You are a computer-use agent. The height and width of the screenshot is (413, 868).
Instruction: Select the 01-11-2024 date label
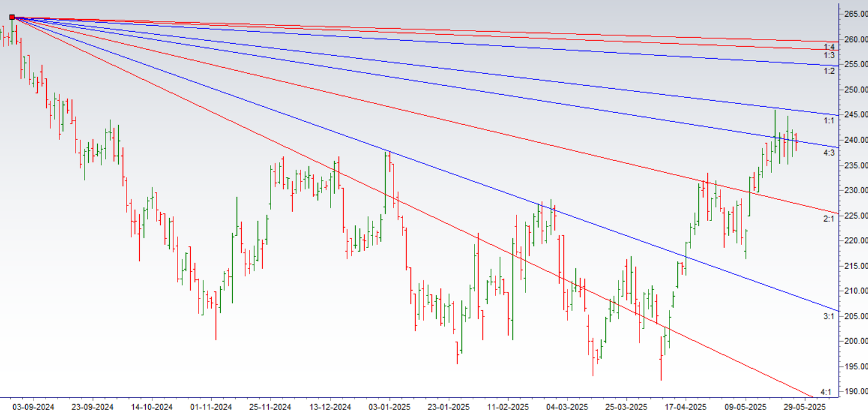[211, 407]
